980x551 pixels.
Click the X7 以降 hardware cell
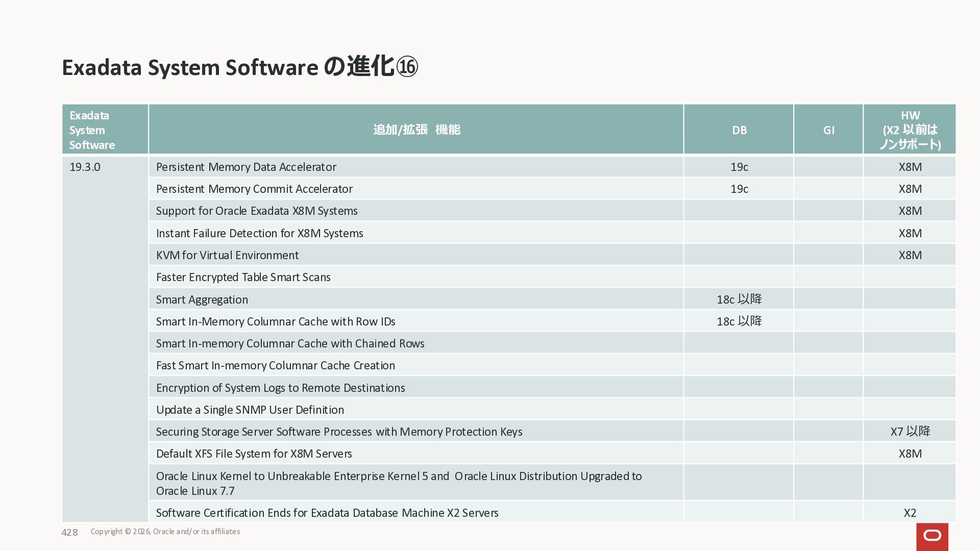click(x=910, y=432)
